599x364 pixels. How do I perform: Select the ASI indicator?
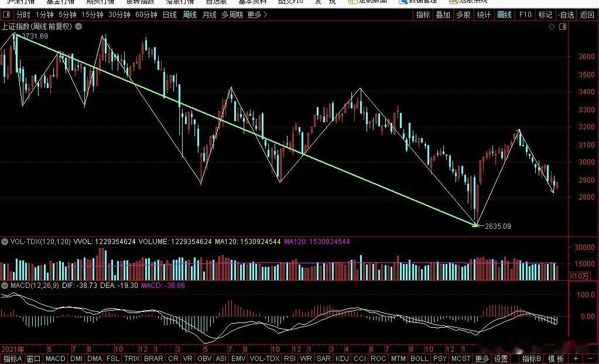(221, 359)
